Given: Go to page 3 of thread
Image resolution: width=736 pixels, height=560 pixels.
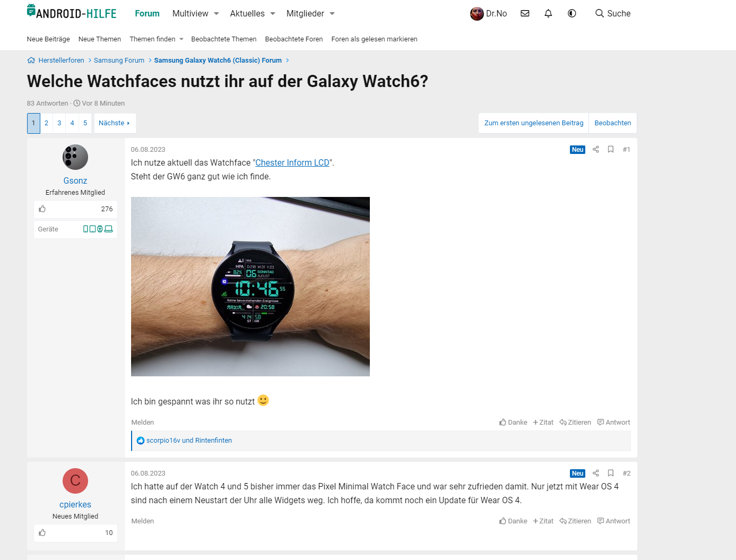Looking at the screenshot, I should pyautogui.click(x=59, y=123).
